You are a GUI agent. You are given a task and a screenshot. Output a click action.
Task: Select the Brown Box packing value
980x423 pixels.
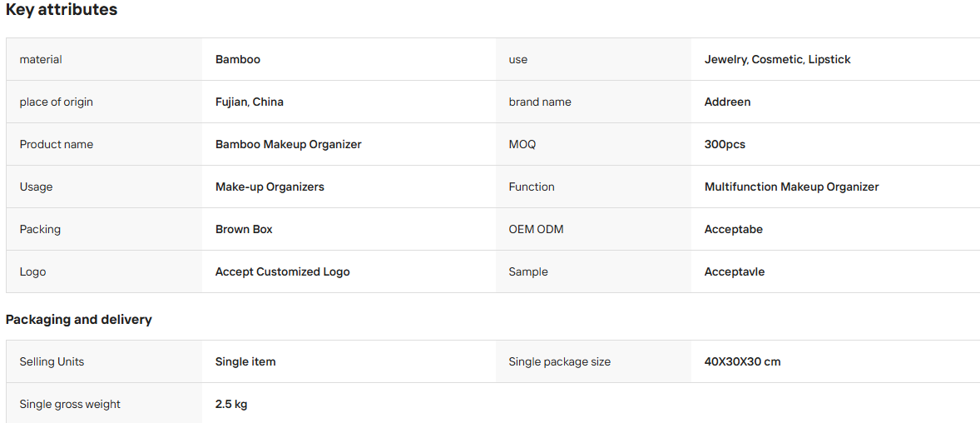click(244, 229)
